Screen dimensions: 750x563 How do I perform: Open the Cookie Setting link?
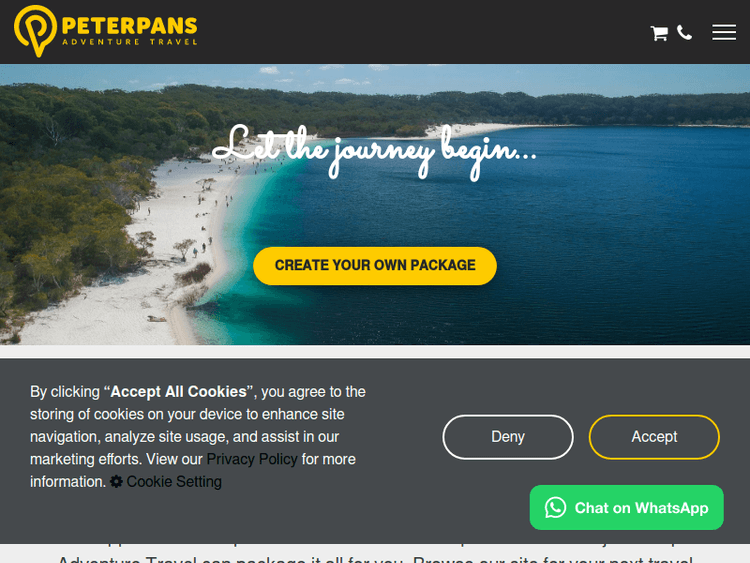(174, 482)
